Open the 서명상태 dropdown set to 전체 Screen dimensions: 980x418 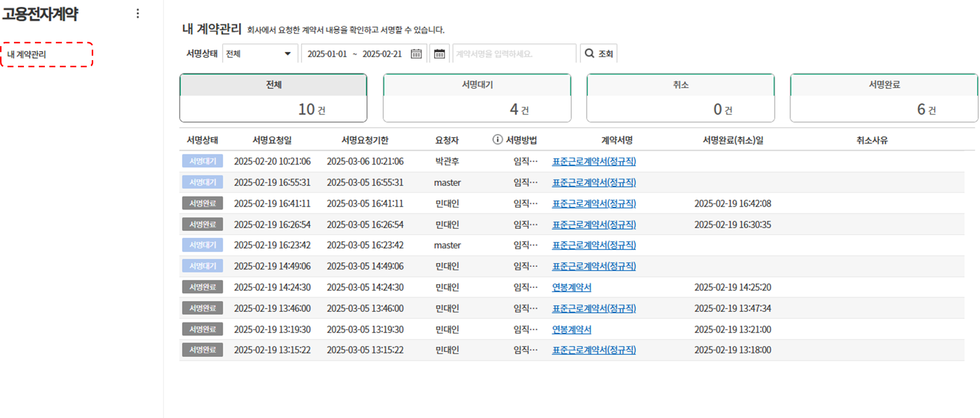pyautogui.click(x=259, y=54)
